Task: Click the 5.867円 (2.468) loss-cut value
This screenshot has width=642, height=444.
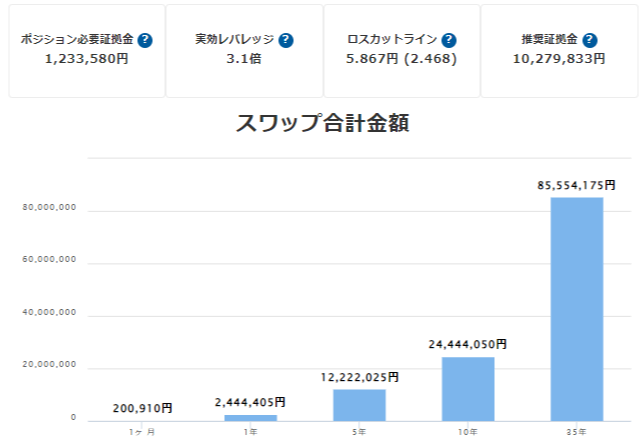Action: [x=401, y=59]
